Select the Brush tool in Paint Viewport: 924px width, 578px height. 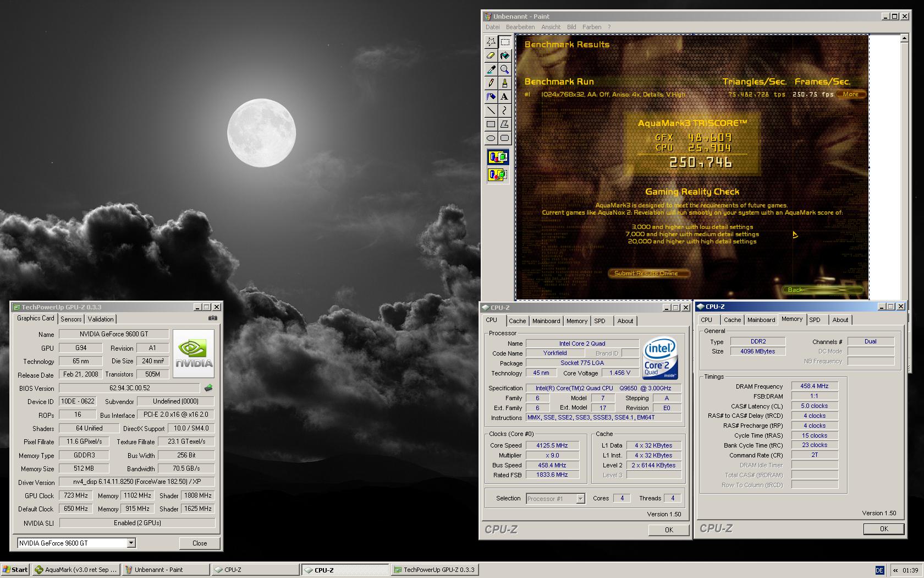[x=505, y=83]
